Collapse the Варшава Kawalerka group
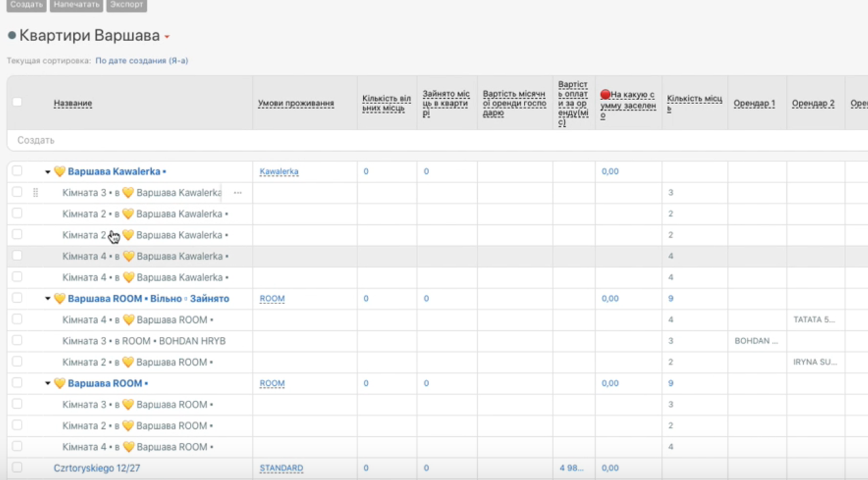868x480 pixels. click(48, 172)
